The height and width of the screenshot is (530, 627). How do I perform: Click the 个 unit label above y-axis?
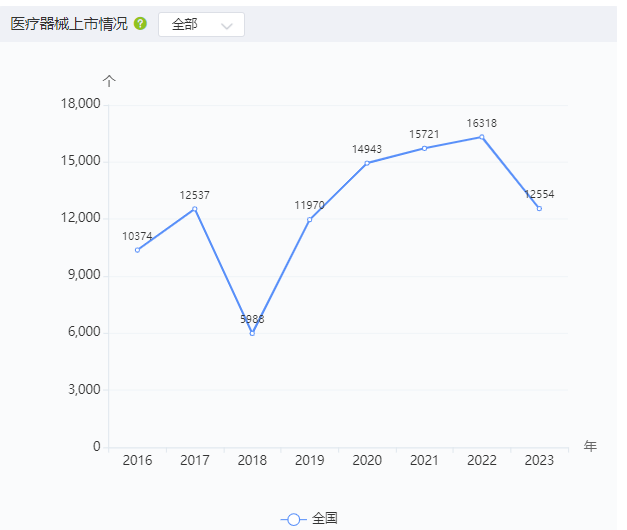[x=109, y=81]
